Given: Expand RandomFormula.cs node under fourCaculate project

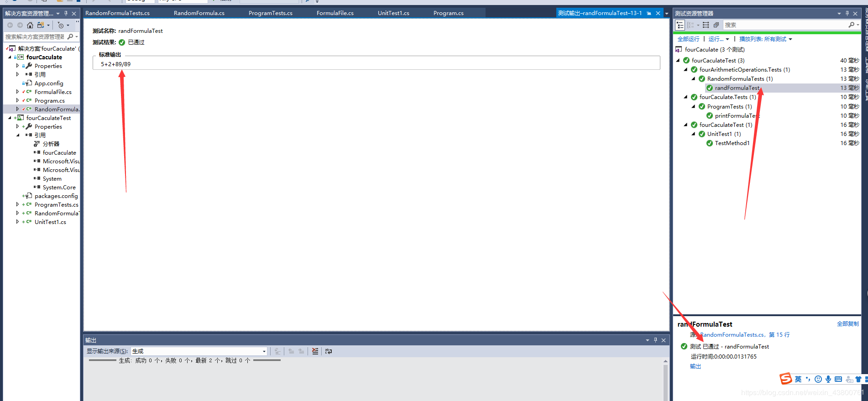Looking at the screenshot, I should [17, 109].
